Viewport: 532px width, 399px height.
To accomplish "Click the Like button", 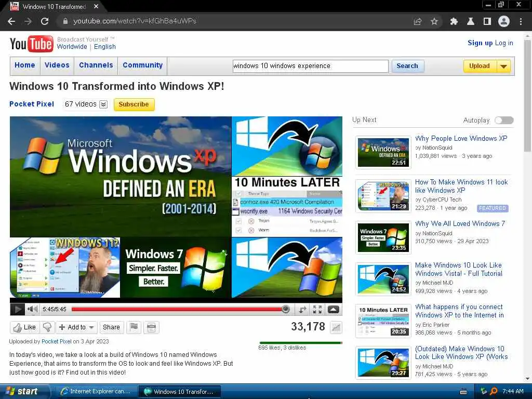I will pyautogui.click(x=25, y=327).
